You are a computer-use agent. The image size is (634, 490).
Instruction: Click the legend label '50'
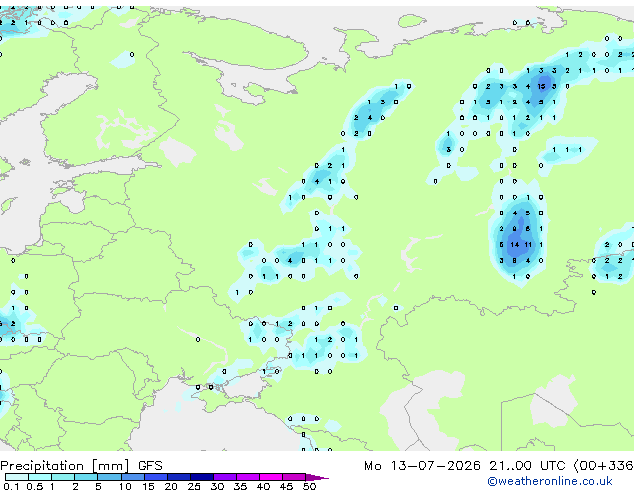[x=309, y=486]
